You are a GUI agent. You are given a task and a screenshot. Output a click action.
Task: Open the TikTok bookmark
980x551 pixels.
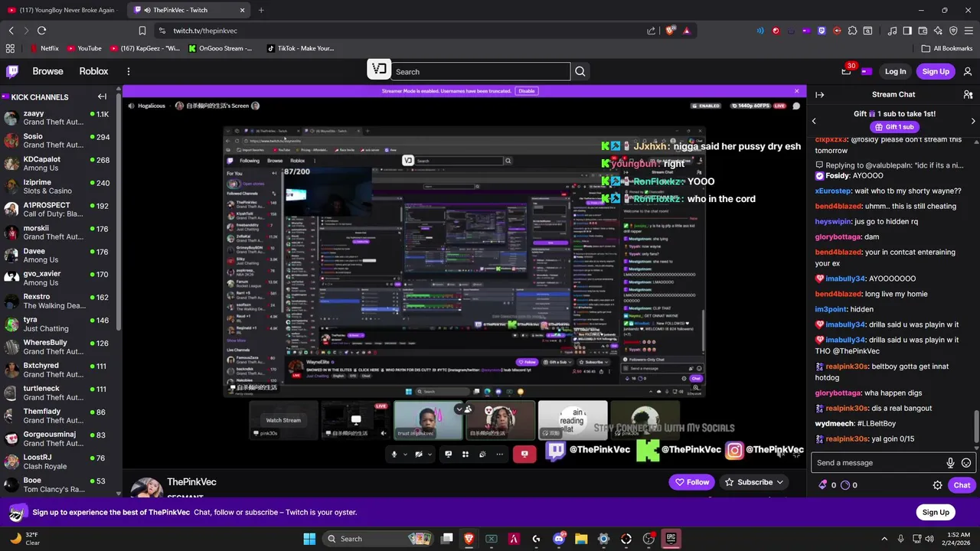click(300, 48)
